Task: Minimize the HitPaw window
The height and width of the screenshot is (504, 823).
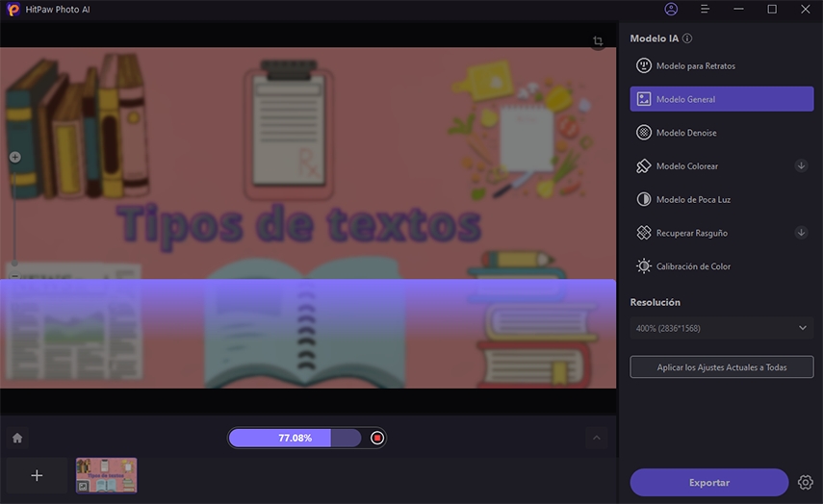Action: click(738, 10)
